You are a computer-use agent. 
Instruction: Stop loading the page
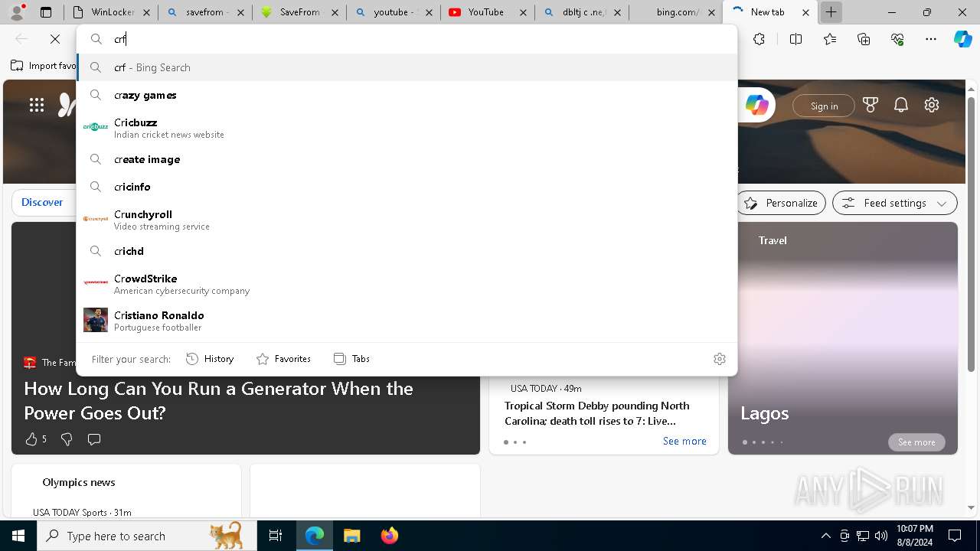[55, 39]
